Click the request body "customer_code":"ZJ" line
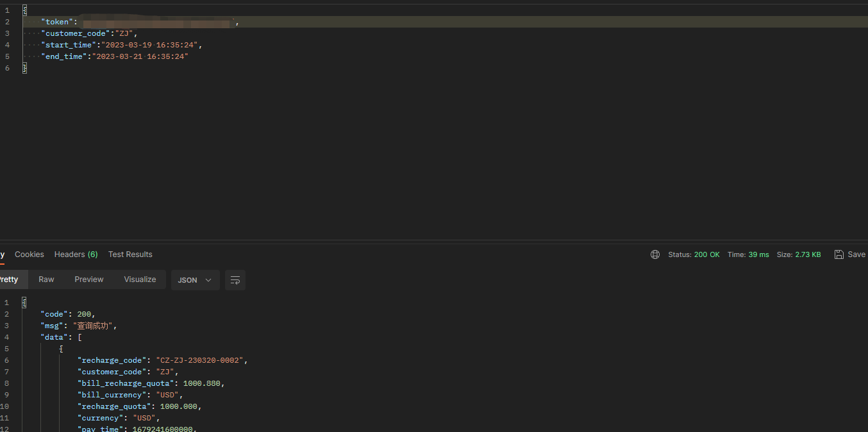Screen dimensions: 868x432 pyautogui.click(x=89, y=33)
